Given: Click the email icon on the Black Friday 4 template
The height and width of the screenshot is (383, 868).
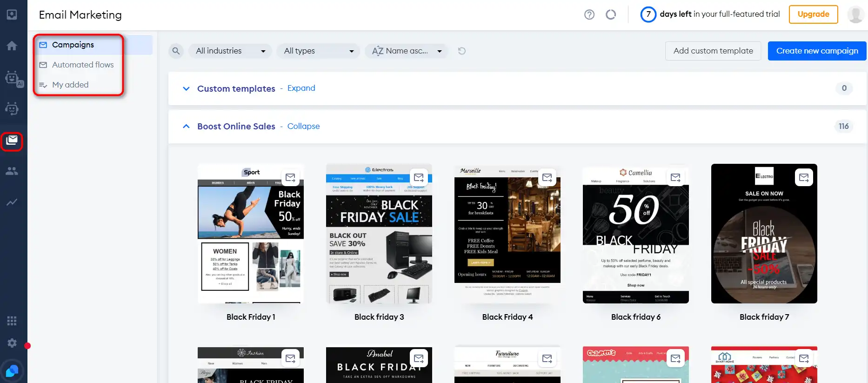Looking at the screenshot, I should 547,177.
